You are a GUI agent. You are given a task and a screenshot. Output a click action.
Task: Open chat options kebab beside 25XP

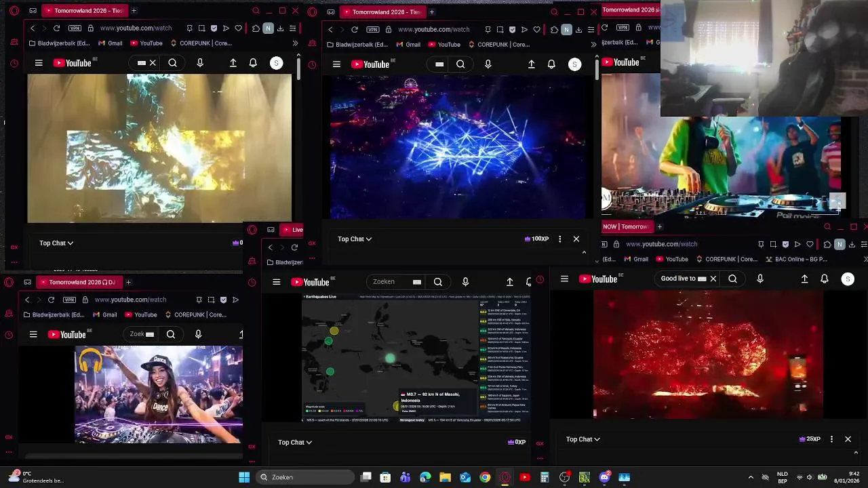[x=831, y=439]
